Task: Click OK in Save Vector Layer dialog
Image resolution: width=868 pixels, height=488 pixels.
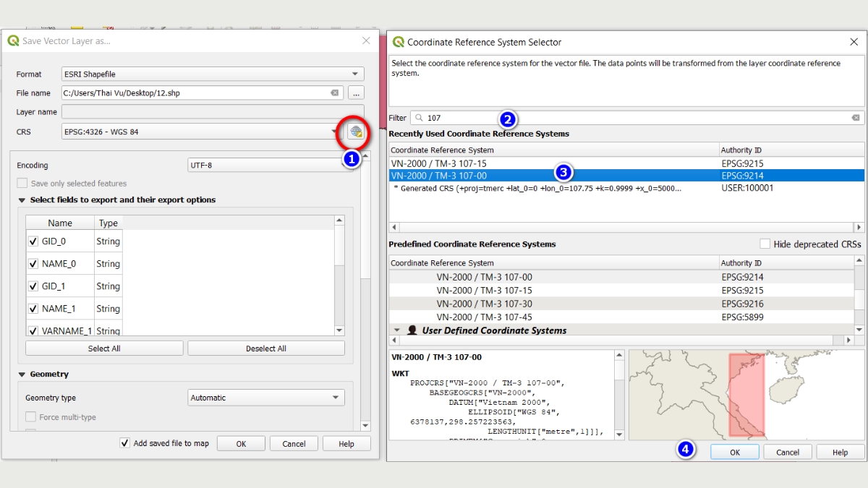Action: [x=241, y=444]
